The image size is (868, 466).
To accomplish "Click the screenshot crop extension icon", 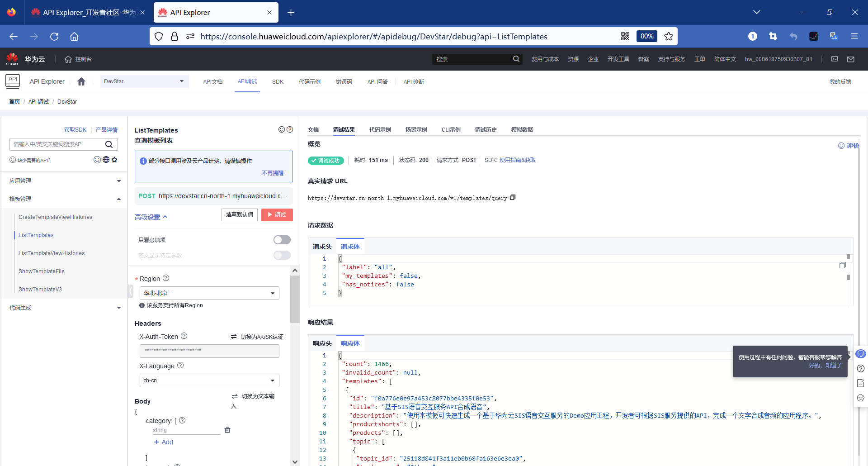I will pyautogui.click(x=773, y=36).
